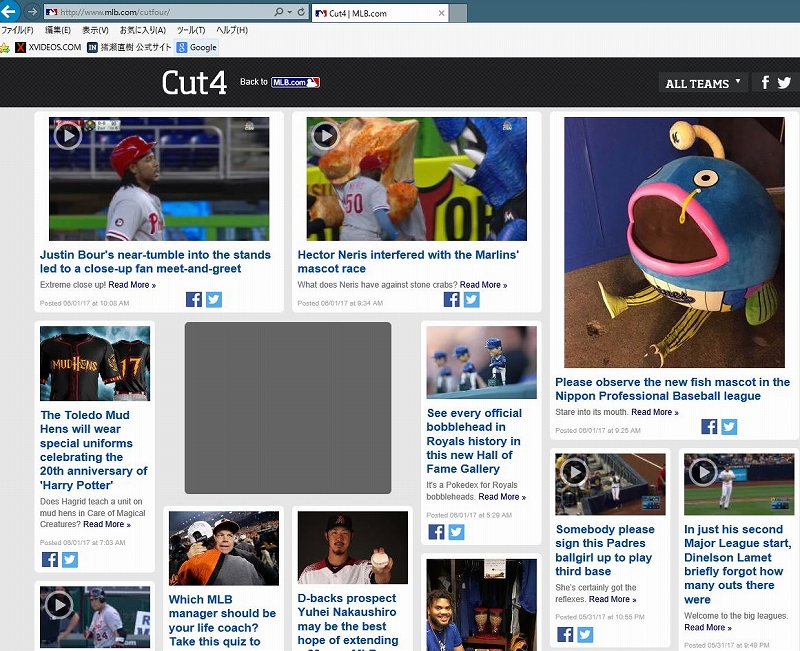Click Read More under Extreme close up

(x=132, y=285)
